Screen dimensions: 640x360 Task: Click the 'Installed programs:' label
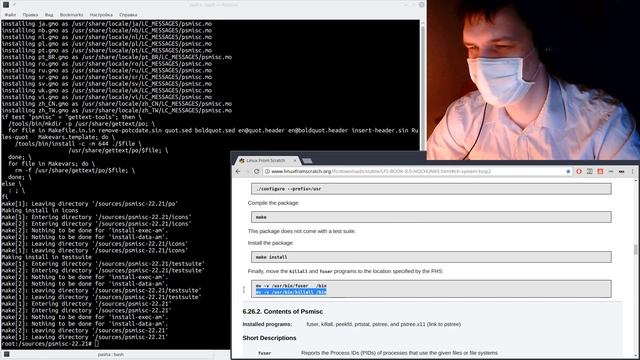coord(267,324)
